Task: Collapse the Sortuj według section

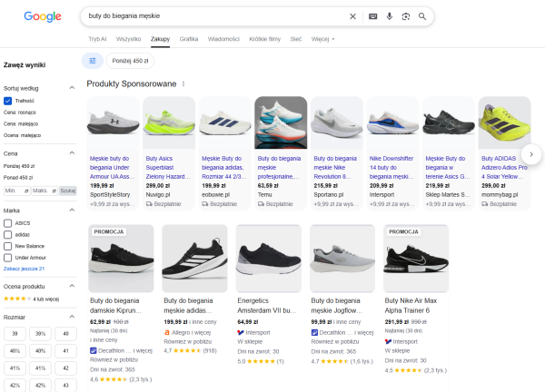Action: (72, 88)
